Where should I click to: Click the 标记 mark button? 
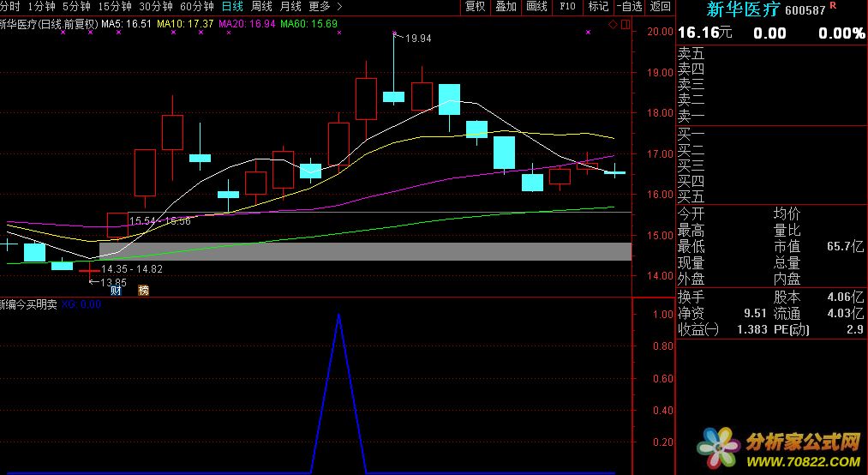(598, 6)
